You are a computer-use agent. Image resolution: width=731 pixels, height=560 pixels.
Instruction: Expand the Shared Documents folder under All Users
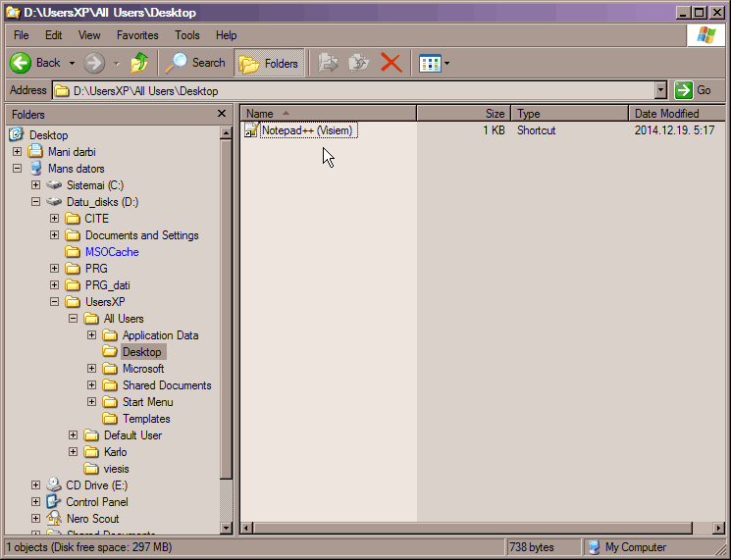pyautogui.click(x=92, y=385)
